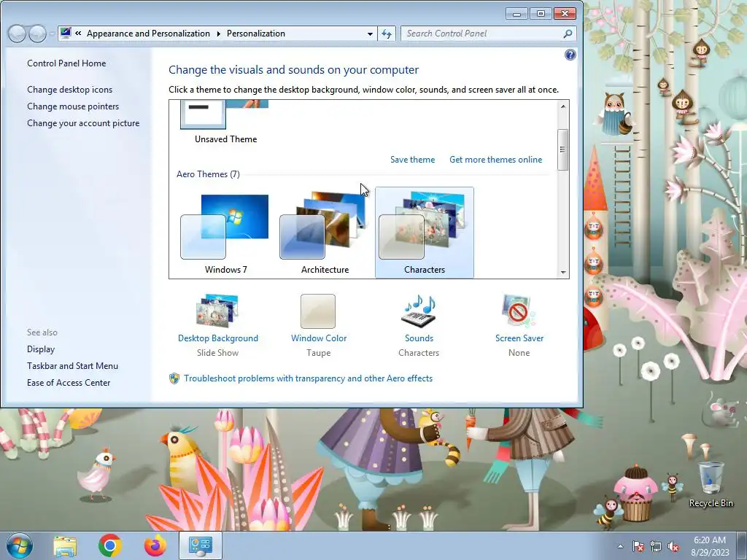Click the shield icon beside Troubleshoot link
Viewport: 747px width, 560px height.
coord(174,378)
